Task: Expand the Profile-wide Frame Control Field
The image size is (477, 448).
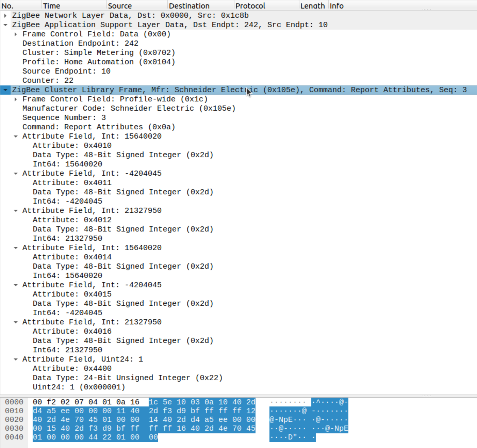Action: pyautogui.click(x=16, y=99)
